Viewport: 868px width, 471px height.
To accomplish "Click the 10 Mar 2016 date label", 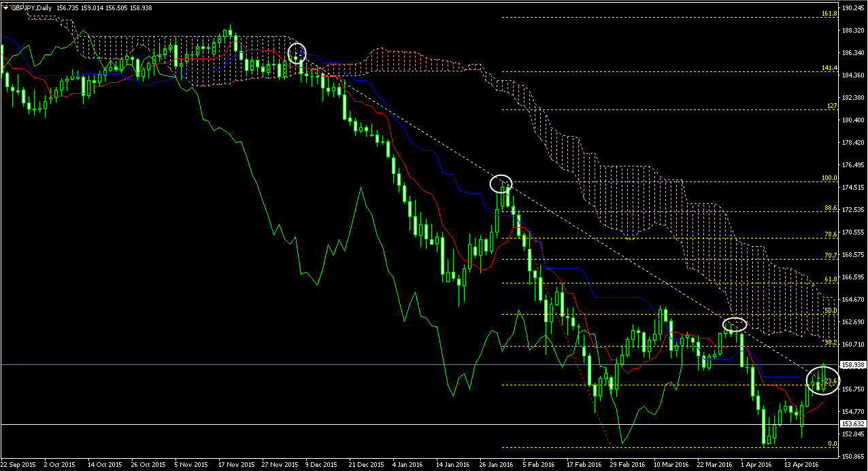I will coord(671,465).
